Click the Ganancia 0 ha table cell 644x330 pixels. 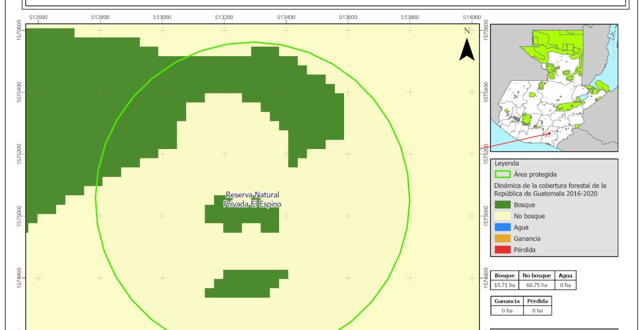506,310
